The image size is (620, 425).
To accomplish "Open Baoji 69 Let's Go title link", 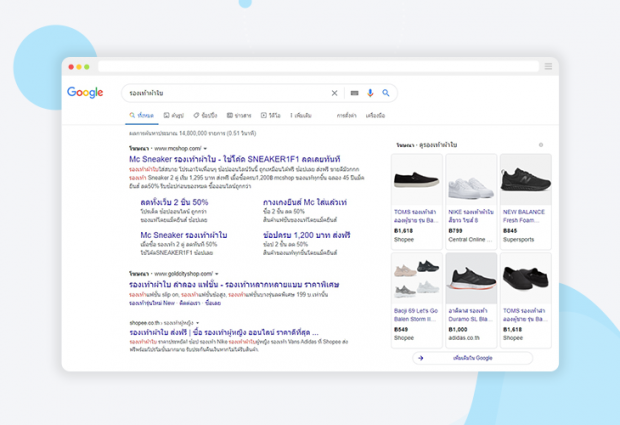I will [x=416, y=315].
